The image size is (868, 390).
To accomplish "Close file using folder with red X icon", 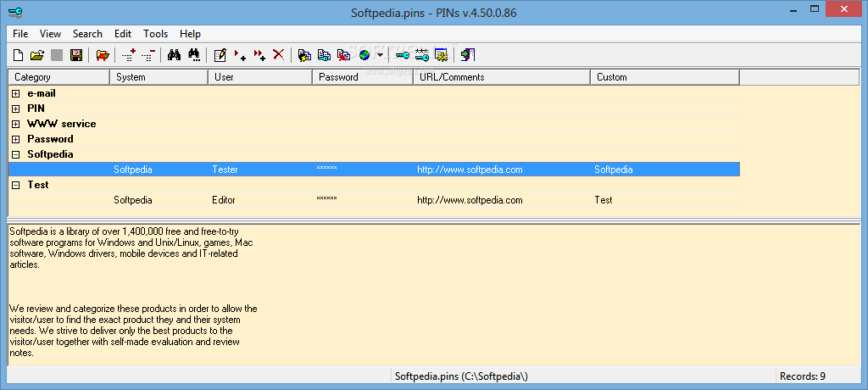I will (103, 55).
